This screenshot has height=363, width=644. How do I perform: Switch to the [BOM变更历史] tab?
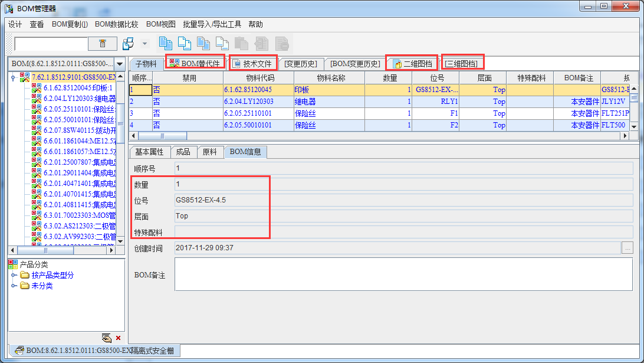(x=355, y=64)
